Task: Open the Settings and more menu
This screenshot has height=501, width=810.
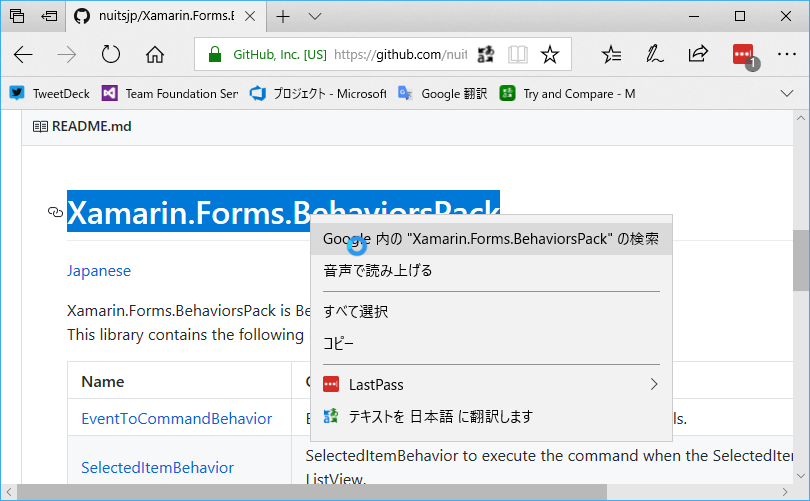Action: [787, 54]
